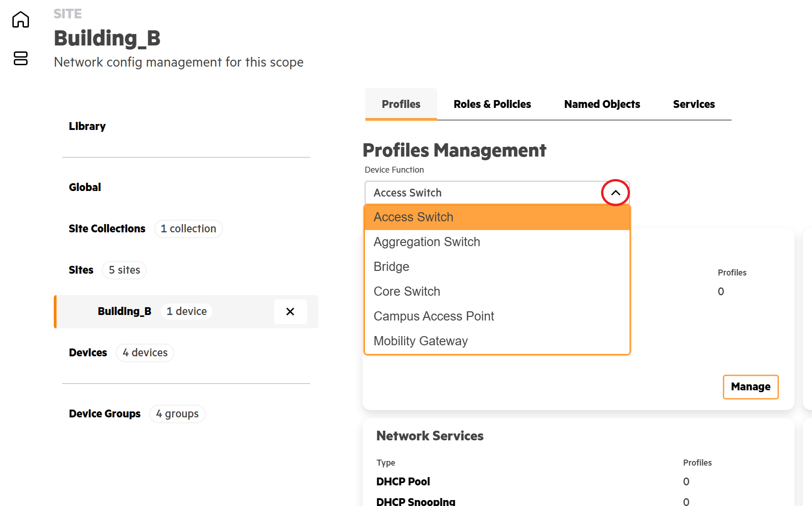812x506 pixels.
Task: Click the Sites scope row
Action: click(x=81, y=270)
